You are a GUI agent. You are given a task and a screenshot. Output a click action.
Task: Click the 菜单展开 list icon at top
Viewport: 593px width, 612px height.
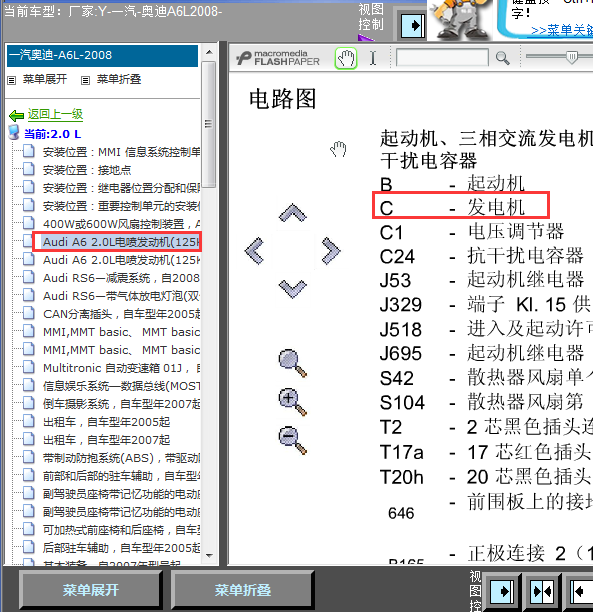pyautogui.click(x=12, y=80)
